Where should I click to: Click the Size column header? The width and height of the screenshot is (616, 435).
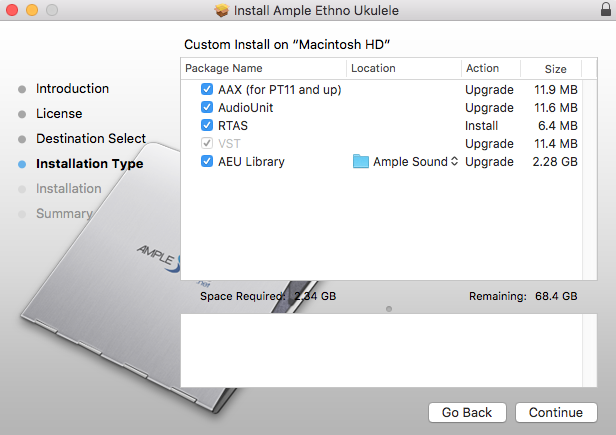click(x=555, y=69)
